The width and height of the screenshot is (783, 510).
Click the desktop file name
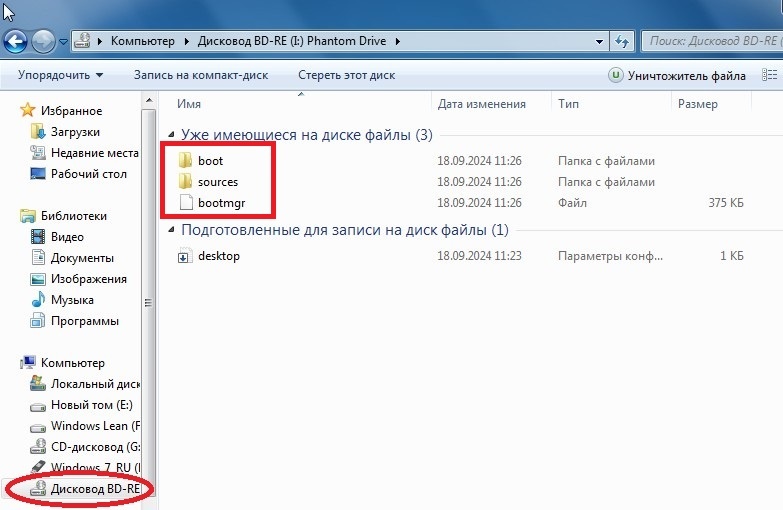[219, 256]
